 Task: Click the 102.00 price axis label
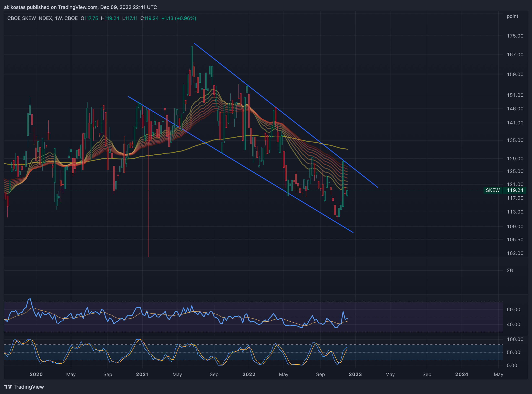[x=515, y=253]
